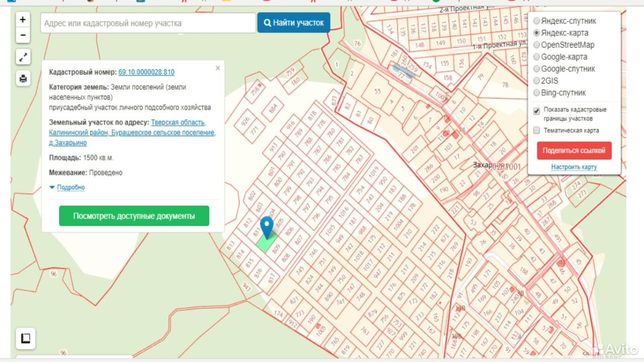Focus the address or cadastral number field

coord(148,23)
